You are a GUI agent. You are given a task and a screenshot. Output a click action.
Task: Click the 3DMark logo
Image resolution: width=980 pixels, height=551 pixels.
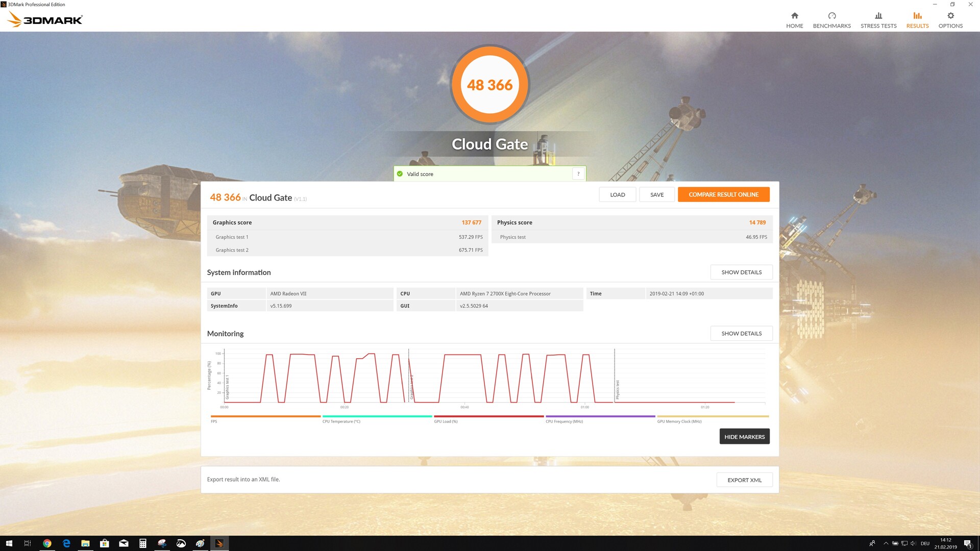click(45, 19)
